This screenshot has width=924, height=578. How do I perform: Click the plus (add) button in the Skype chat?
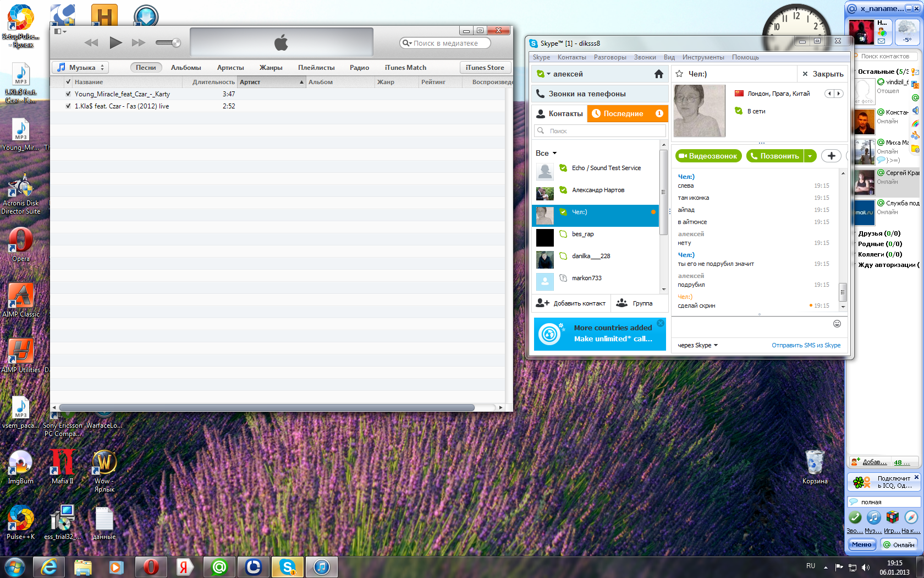point(832,156)
